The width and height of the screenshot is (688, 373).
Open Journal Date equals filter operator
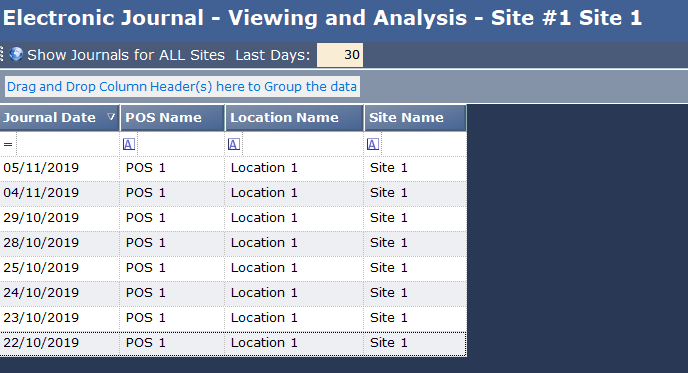pyautogui.click(x=8, y=144)
